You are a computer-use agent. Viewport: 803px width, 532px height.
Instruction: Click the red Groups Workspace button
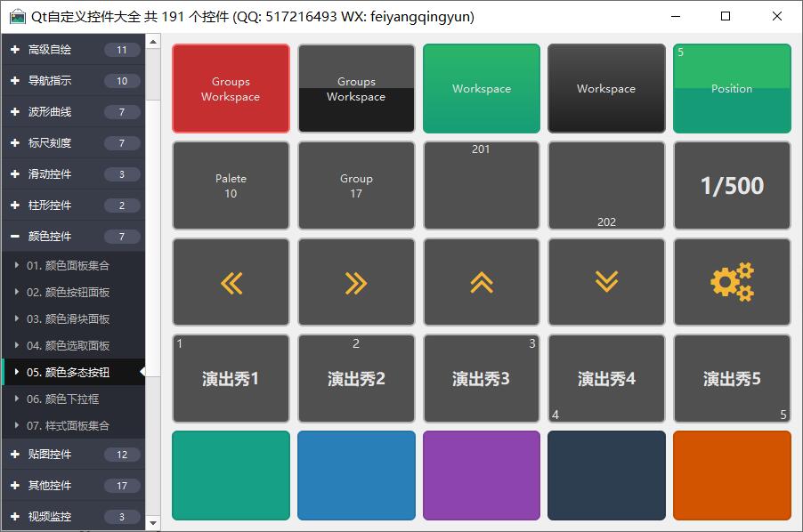pos(231,89)
